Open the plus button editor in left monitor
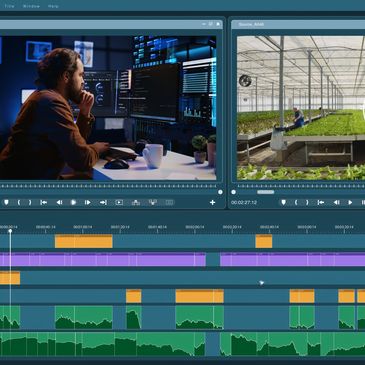This screenshot has width=365, height=365. tap(212, 202)
